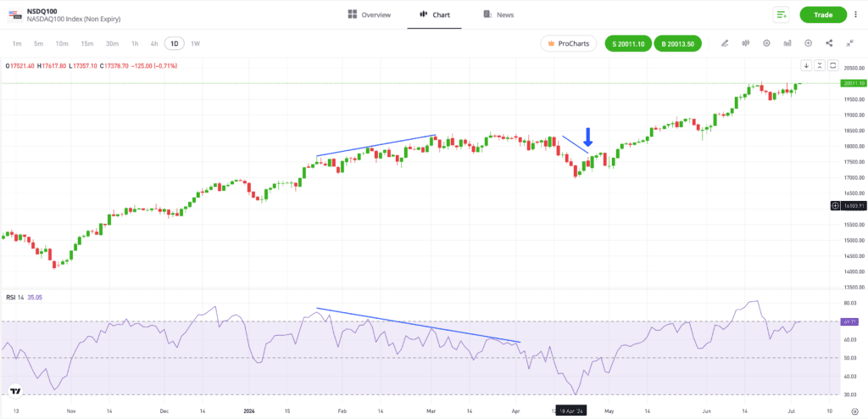Select the 4h timeframe

tap(154, 43)
